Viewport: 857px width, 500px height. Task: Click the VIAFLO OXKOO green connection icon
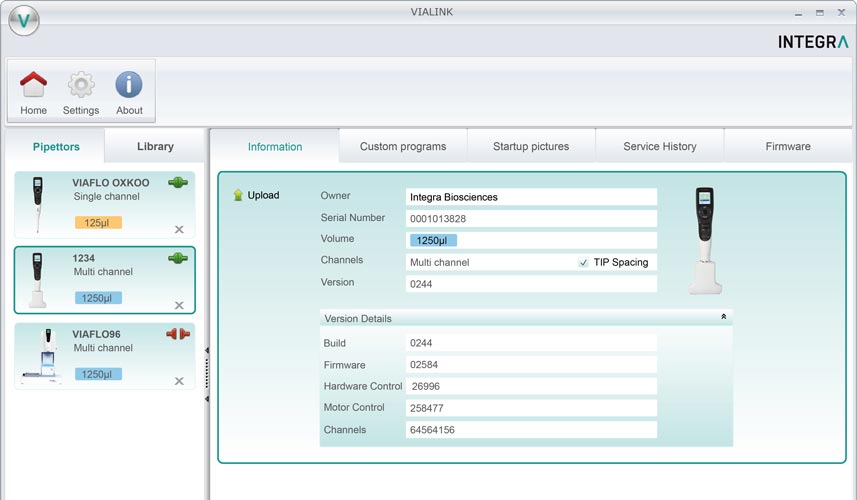(178, 183)
